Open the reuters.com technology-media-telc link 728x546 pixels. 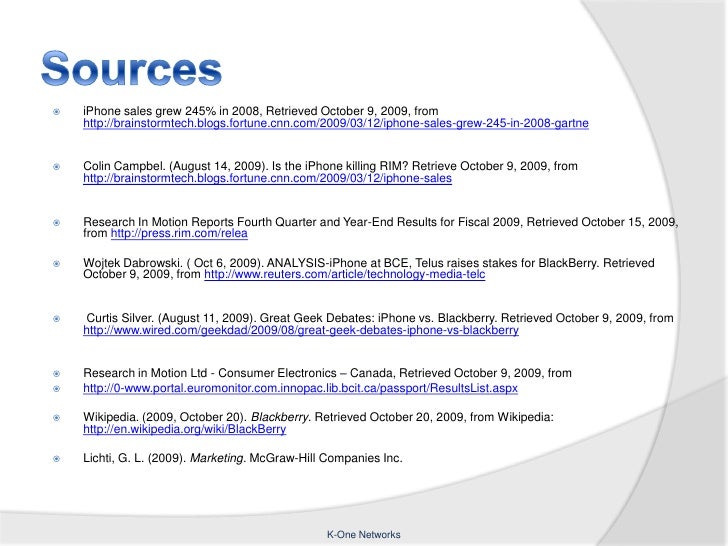click(344, 274)
